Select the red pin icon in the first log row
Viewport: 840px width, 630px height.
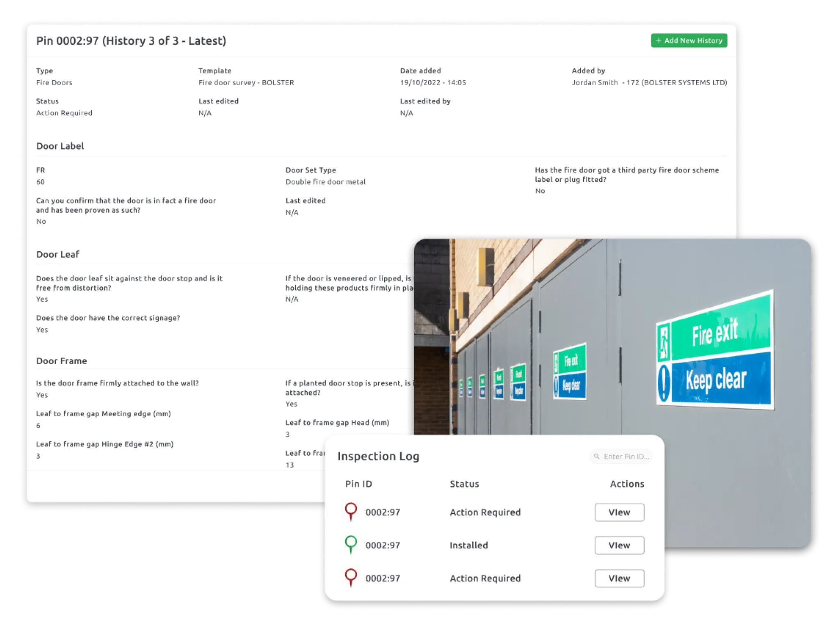pos(351,511)
